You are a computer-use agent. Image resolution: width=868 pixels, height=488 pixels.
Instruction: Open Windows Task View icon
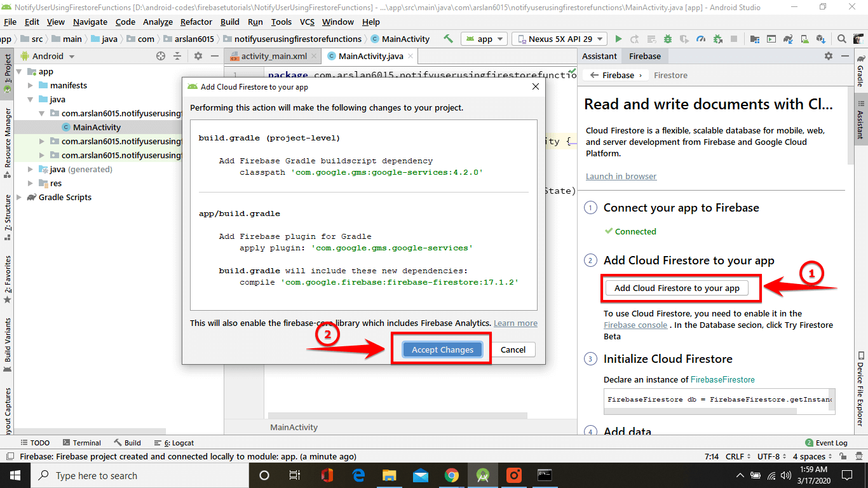(295, 475)
